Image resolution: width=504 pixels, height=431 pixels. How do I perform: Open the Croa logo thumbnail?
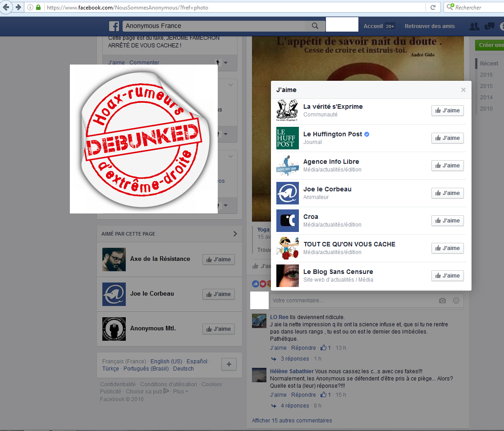coord(287,221)
